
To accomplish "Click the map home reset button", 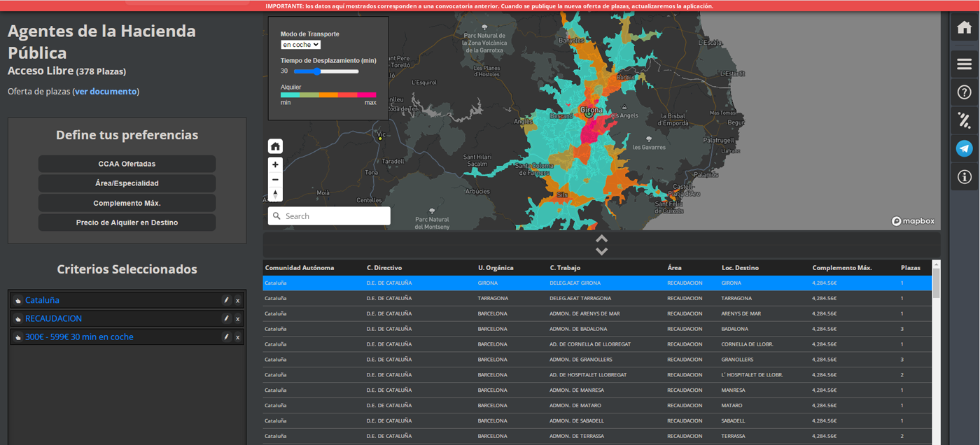I will (x=275, y=146).
